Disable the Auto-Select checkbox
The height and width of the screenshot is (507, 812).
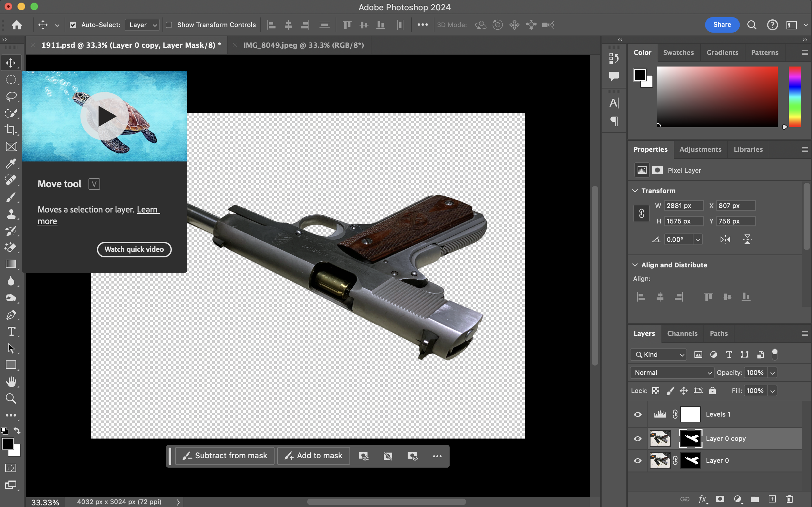[73, 25]
